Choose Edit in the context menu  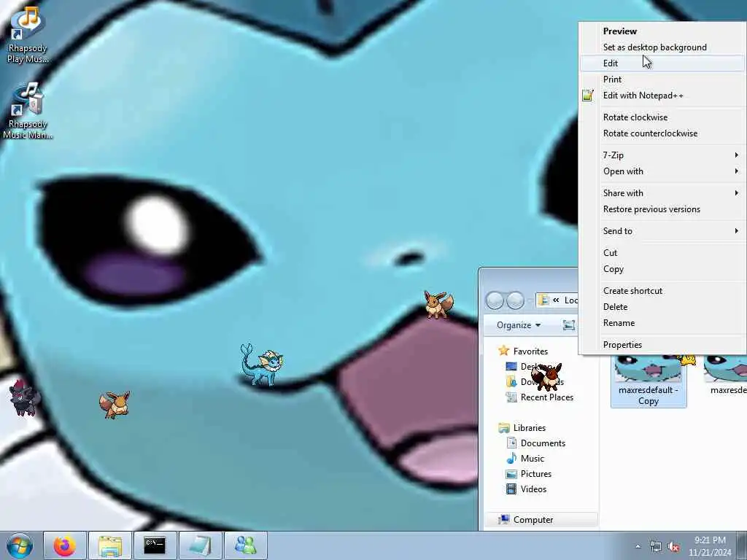[662, 63]
